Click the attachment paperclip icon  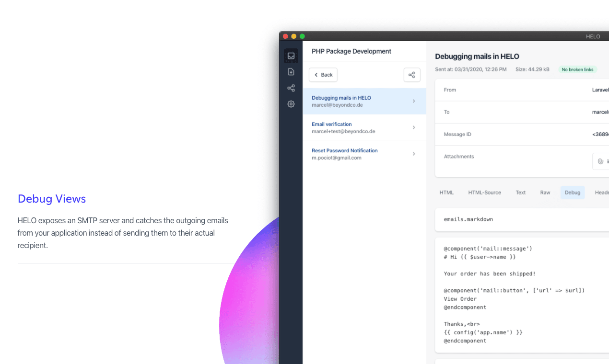click(x=600, y=161)
